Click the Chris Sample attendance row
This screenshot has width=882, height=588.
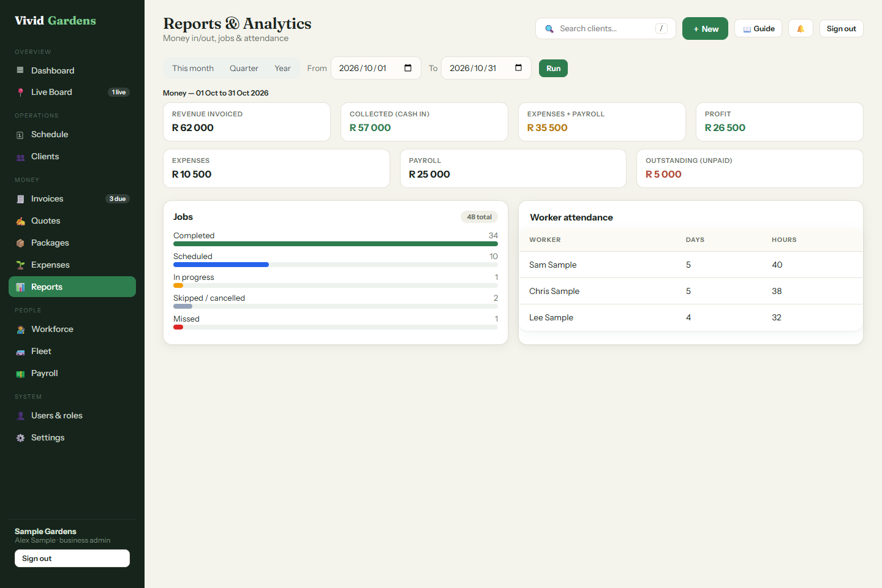click(690, 291)
